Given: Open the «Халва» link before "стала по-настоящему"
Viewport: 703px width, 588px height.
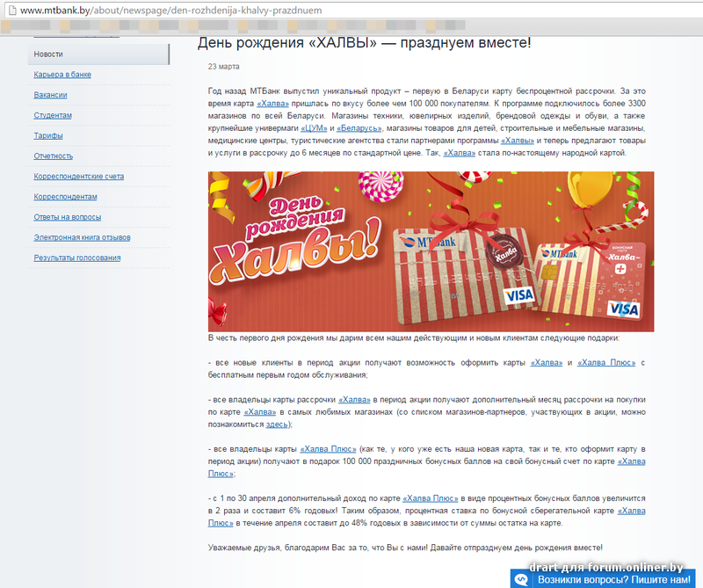Looking at the screenshot, I should point(460,153).
